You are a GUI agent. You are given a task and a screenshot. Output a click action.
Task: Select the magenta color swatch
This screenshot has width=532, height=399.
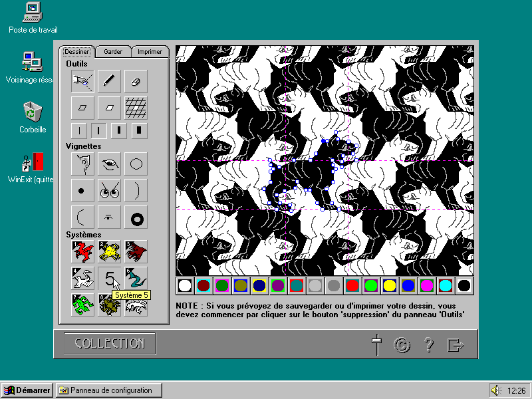(x=427, y=286)
